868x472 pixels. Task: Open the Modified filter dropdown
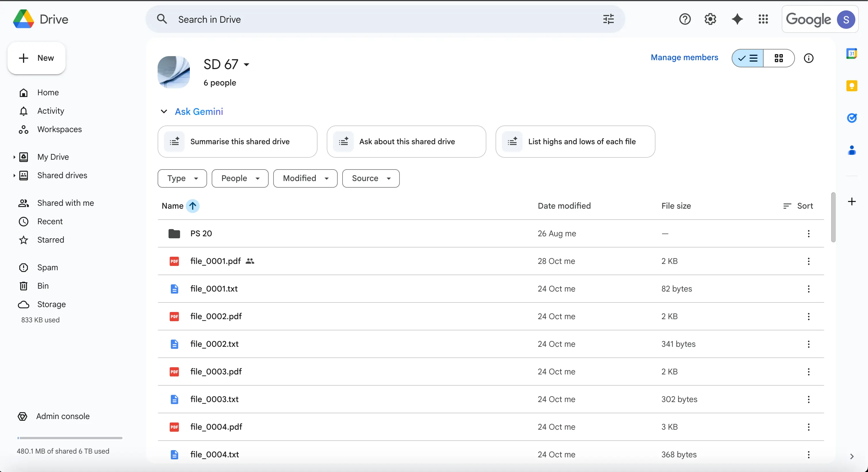[305, 178]
